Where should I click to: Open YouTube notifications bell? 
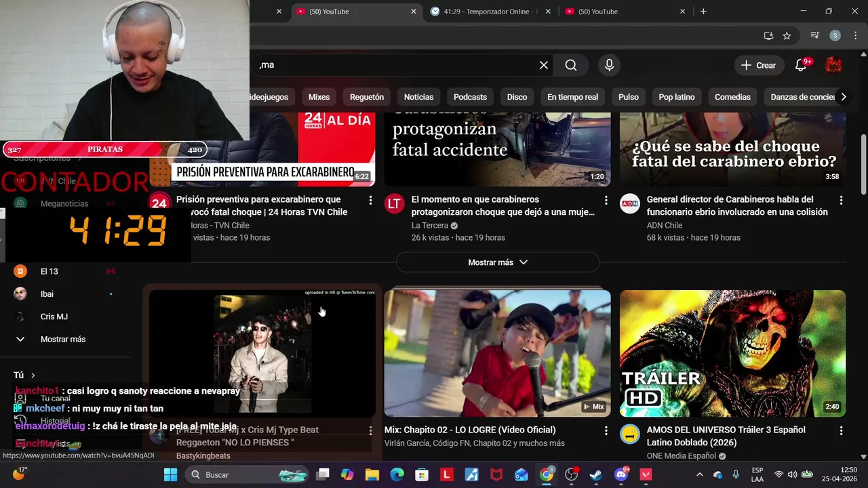[x=801, y=65]
